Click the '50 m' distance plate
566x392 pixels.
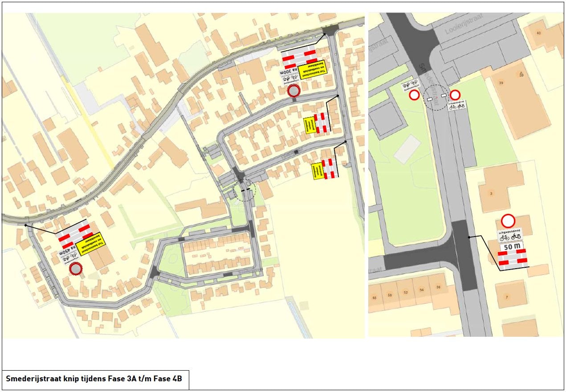coord(511,246)
